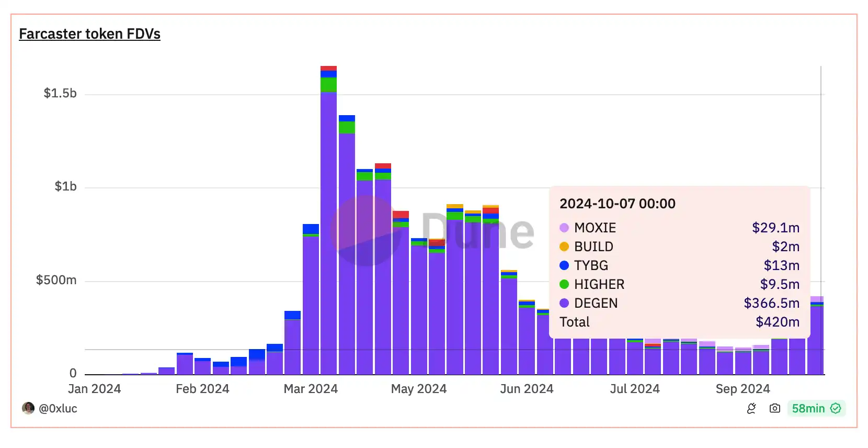
Task: Click the Dune watermark logo circle
Action: pyautogui.click(x=366, y=231)
